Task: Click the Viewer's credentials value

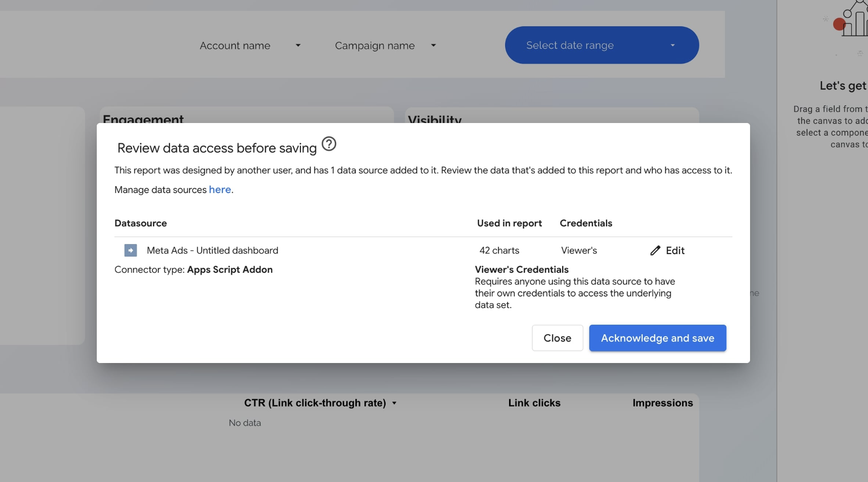Action: click(x=579, y=251)
